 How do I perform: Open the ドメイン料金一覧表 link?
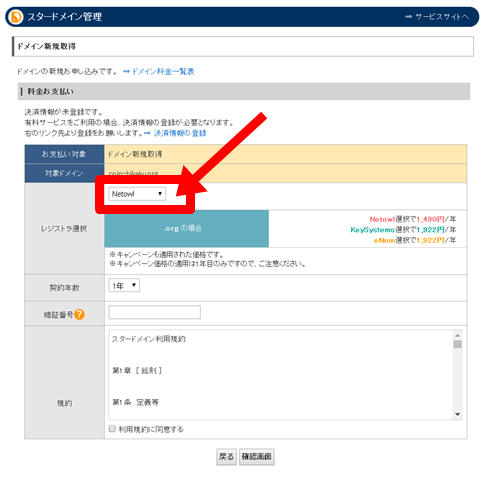[163, 71]
